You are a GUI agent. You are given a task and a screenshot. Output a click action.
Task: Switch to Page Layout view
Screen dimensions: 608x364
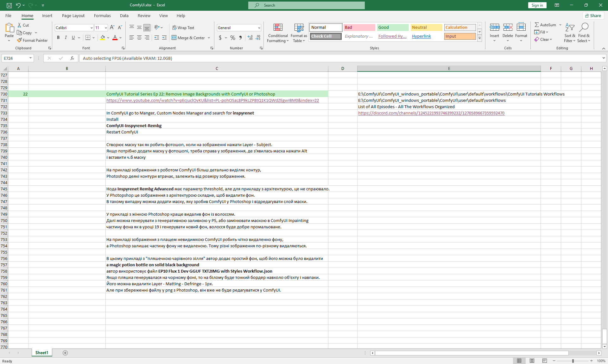tap(532, 361)
